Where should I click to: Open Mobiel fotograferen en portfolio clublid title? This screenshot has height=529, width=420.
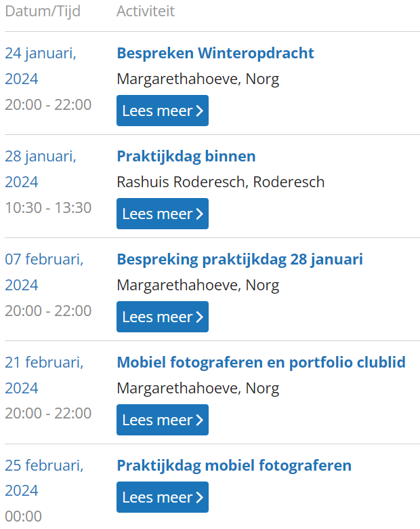click(261, 362)
